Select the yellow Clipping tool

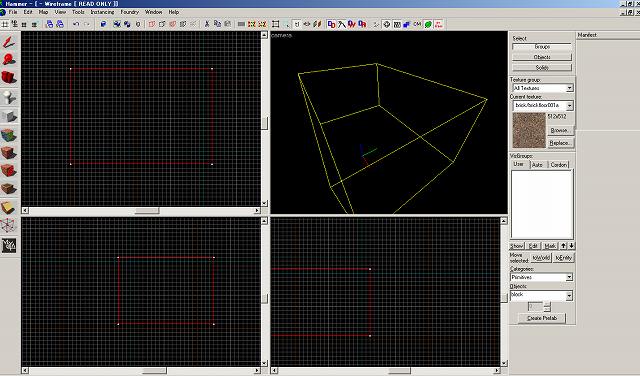click(9, 207)
